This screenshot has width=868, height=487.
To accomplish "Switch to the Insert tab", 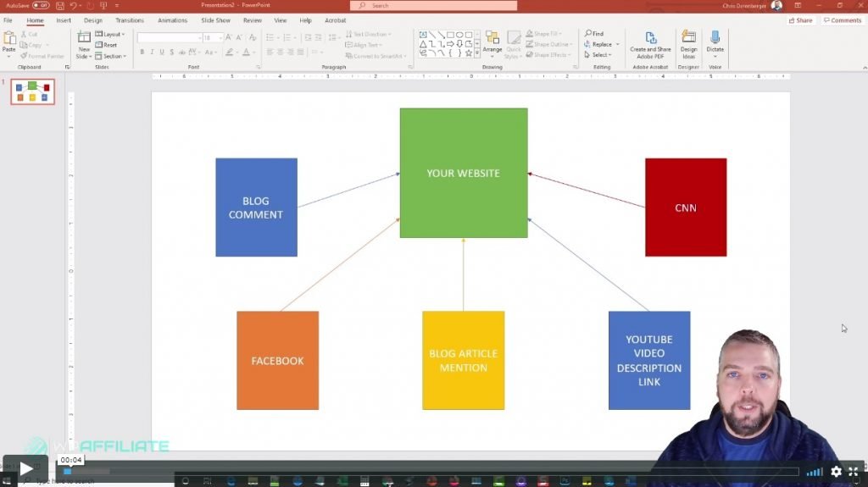I will tap(64, 20).
